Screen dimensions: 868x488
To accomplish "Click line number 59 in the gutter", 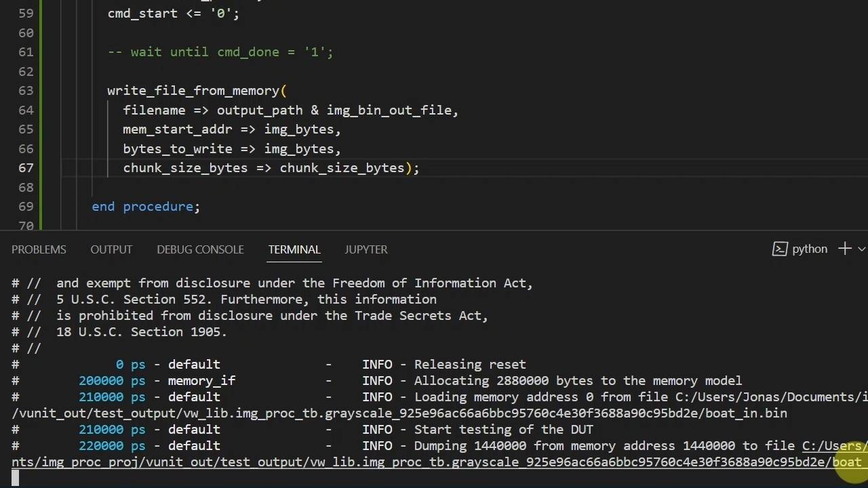I will [26, 14].
